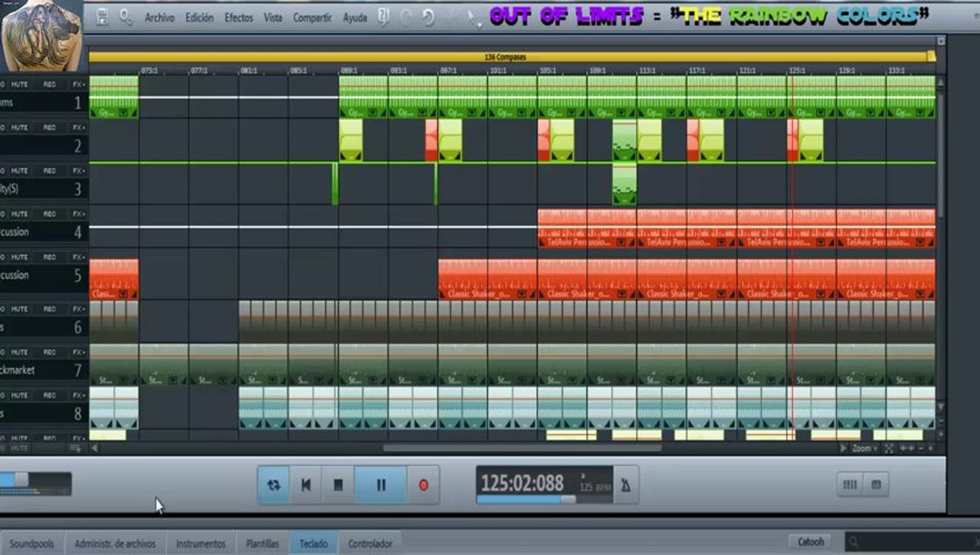Open program settings gear icon in toolbar
980x555 pixels.
(126, 16)
